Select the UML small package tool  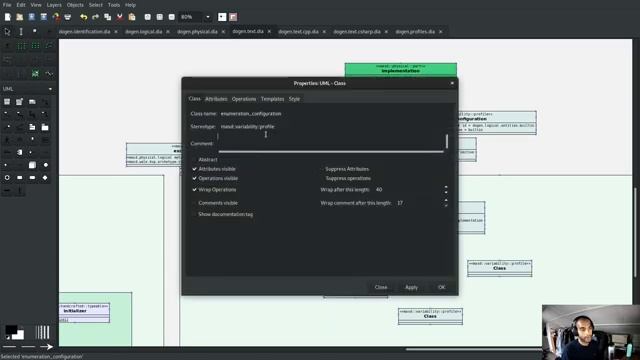tap(32, 127)
